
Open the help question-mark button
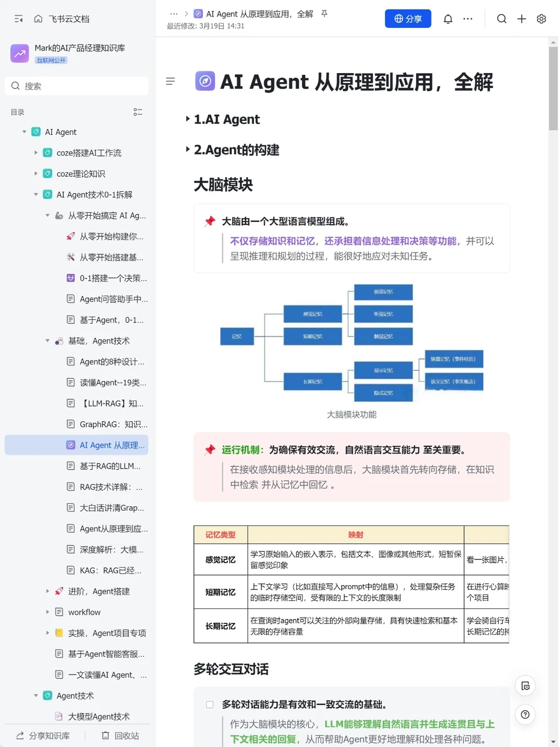pyautogui.click(x=525, y=715)
